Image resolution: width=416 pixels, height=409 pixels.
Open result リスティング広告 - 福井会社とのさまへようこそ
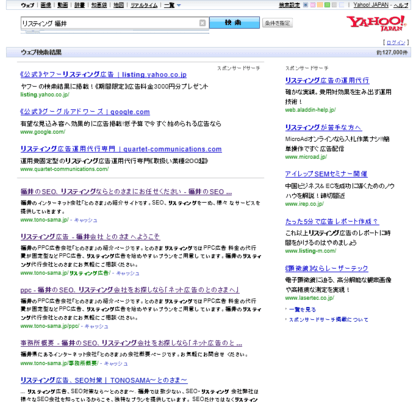(x=90, y=237)
